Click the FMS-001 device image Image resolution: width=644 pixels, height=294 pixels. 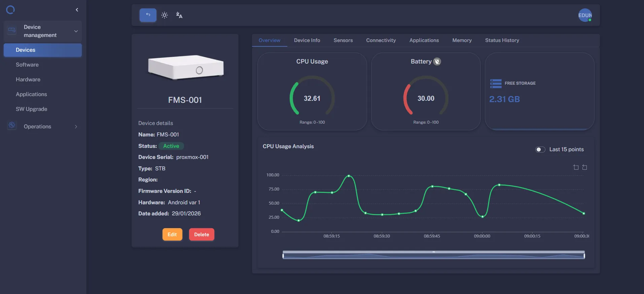click(x=185, y=68)
